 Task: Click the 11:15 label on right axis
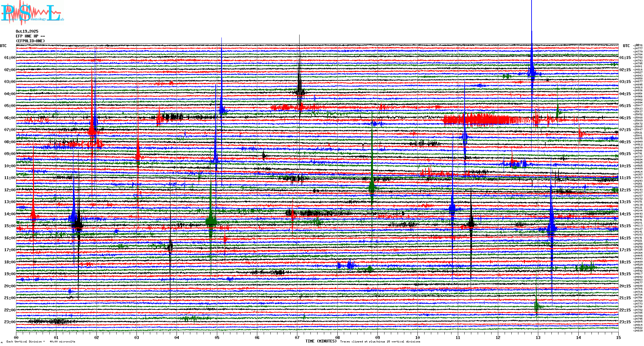pyautogui.click(x=625, y=178)
